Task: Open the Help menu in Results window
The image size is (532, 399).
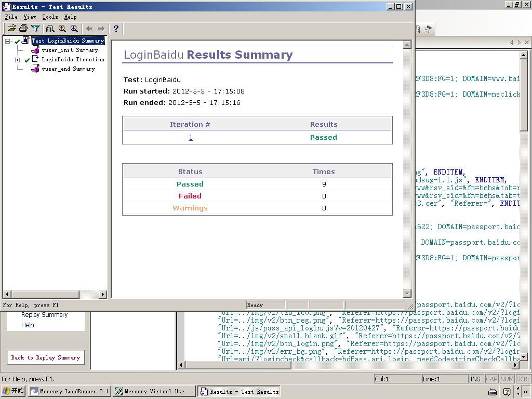Action: 70,17
